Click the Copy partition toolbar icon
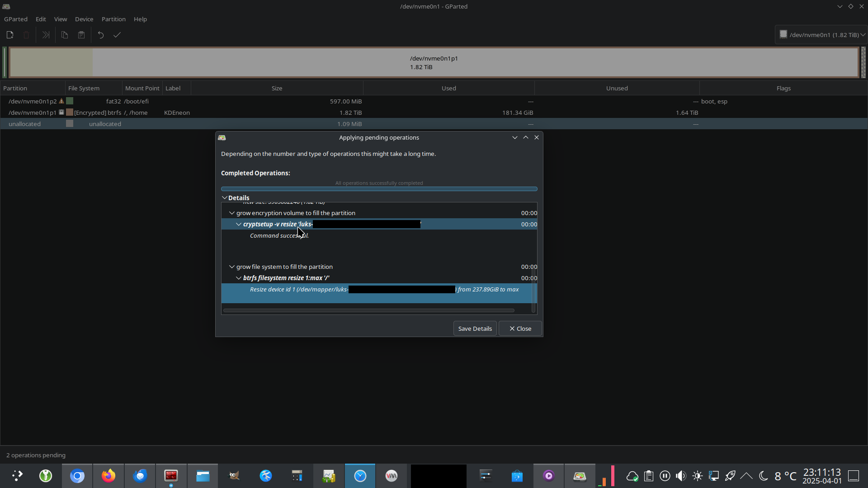Image resolution: width=868 pixels, height=488 pixels. tap(65, 35)
